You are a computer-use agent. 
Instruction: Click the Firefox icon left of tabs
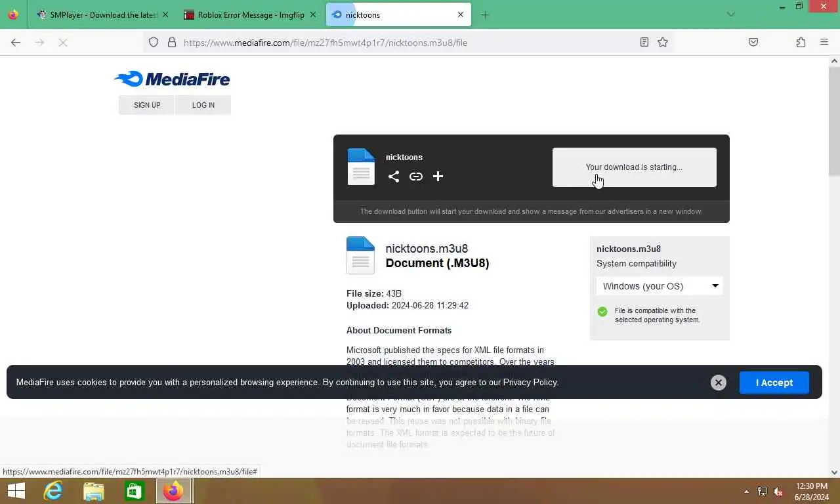pyautogui.click(x=13, y=14)
